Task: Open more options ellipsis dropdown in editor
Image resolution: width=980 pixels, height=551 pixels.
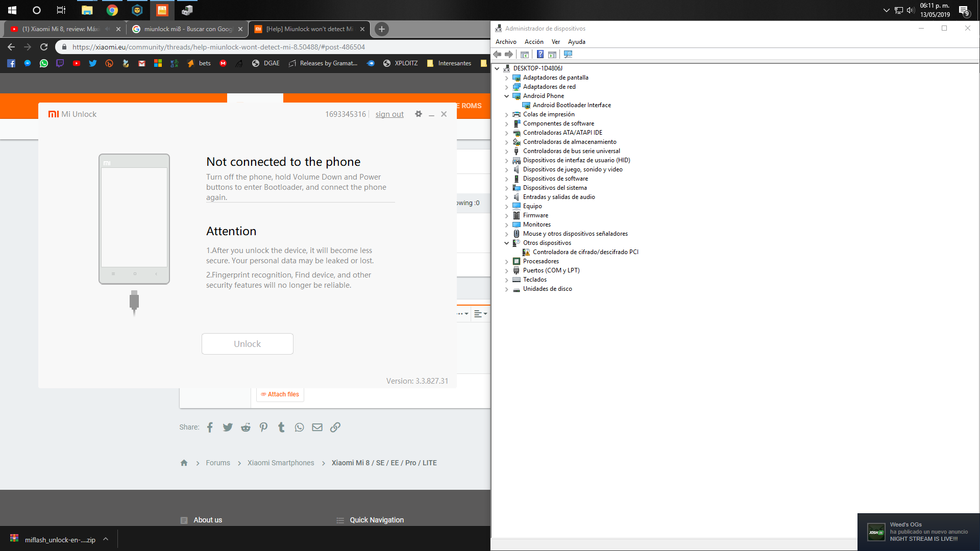Action: click(x=462, y=314)
